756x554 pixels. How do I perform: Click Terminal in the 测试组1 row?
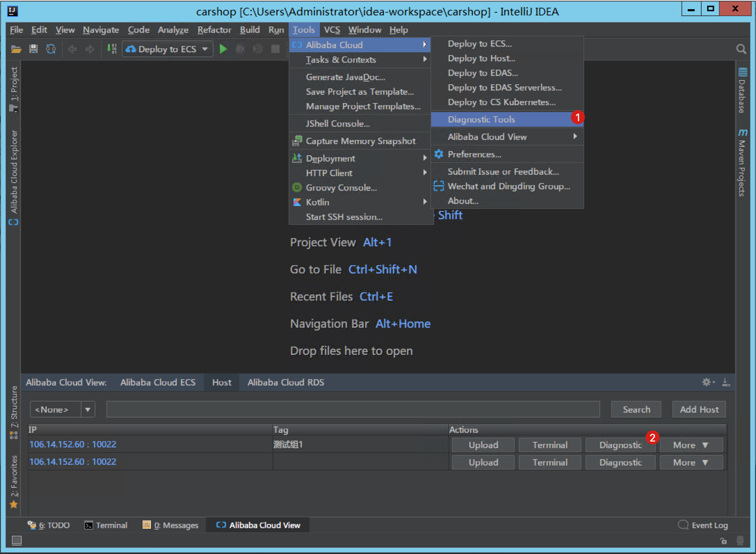coord(549,445)
